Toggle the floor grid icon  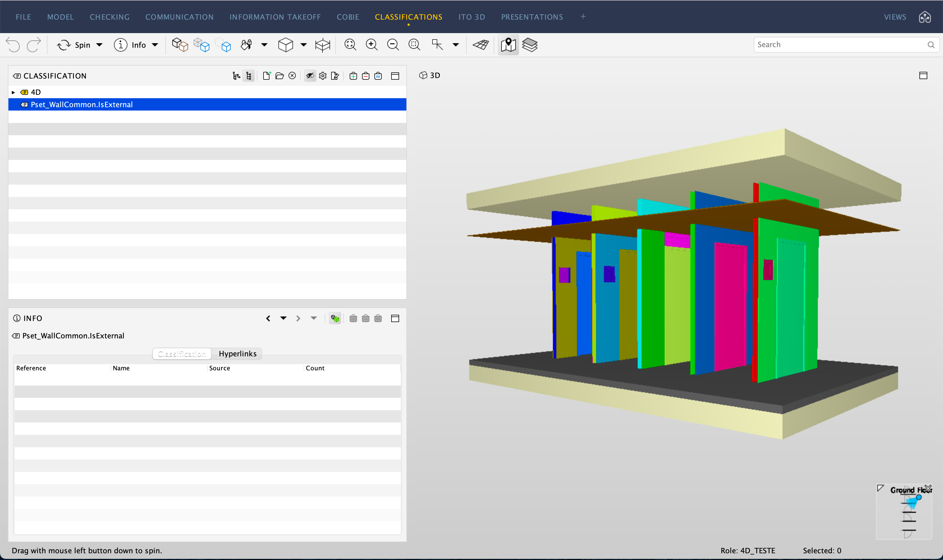(x=480, y=45)
